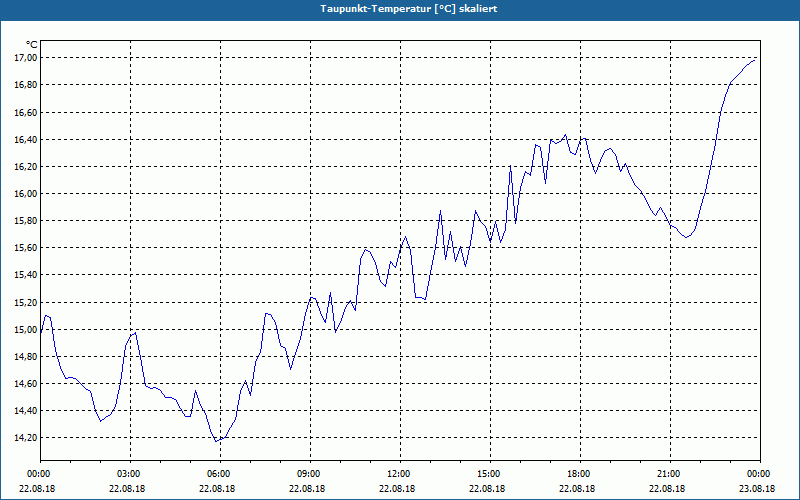Select the 14,40 y-axis value
Image resolution: width=800 pixels, height=500 pixels.
[26, 411]
